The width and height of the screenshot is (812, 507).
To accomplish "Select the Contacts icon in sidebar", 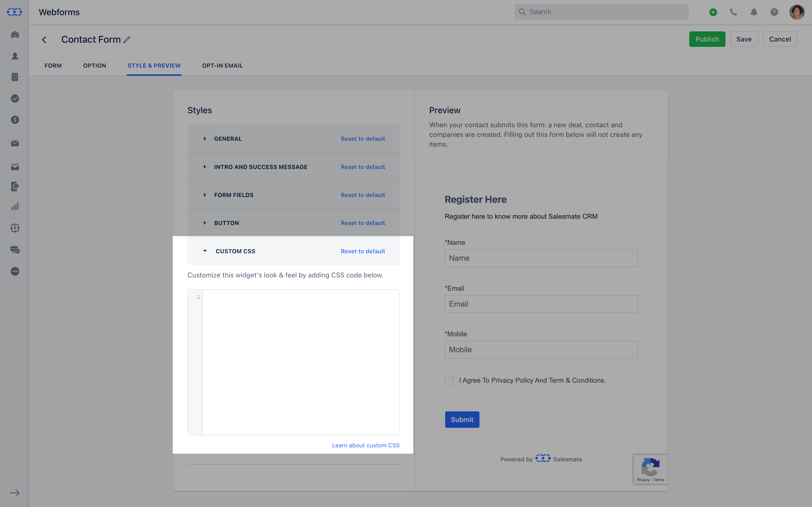I will point(14,56).
